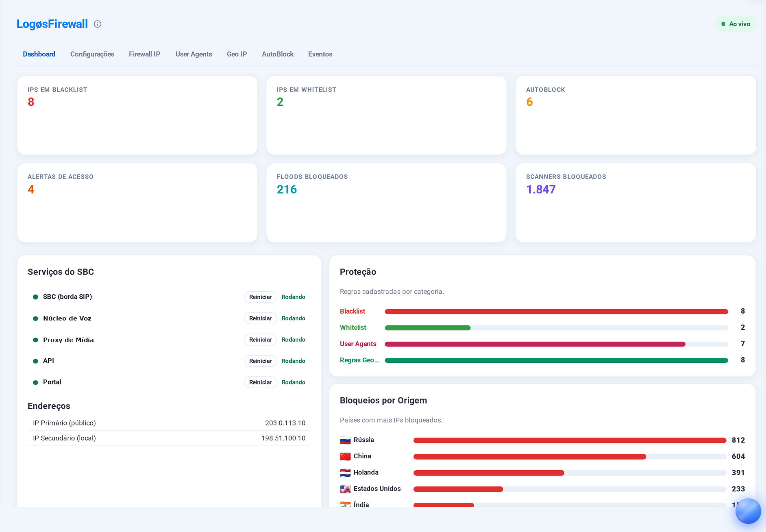Switch to the Configurações tab

tap(92, 54)
